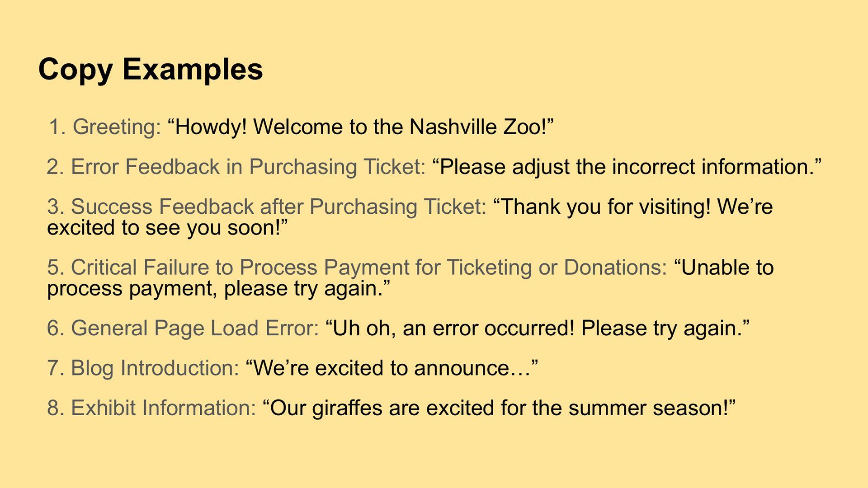This screenshot has width=868, height=488.
Task: Select the 'Blog Introduction:' label
Action: 155,368
